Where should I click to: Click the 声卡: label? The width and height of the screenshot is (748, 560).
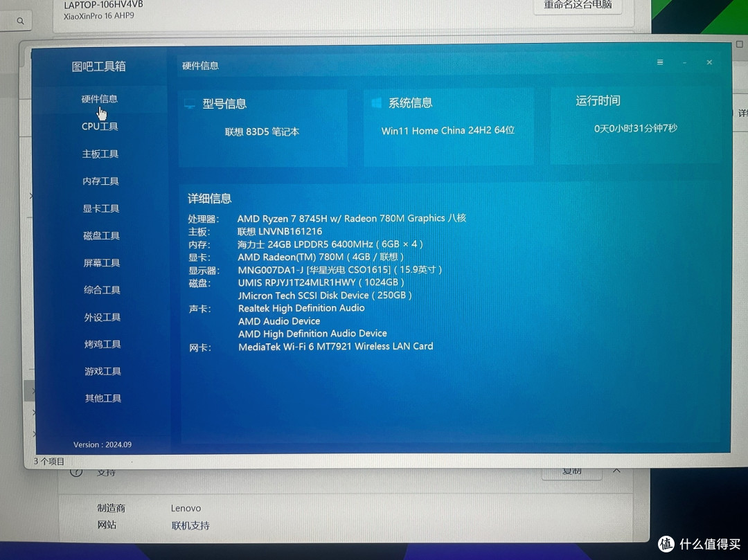click(x=199, y=309)
